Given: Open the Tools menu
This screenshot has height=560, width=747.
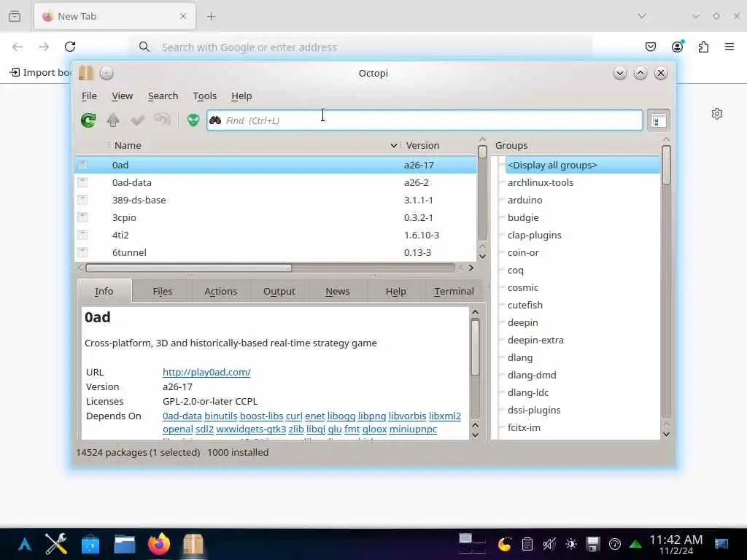Looking at the screenshot, I should point(205,96).
